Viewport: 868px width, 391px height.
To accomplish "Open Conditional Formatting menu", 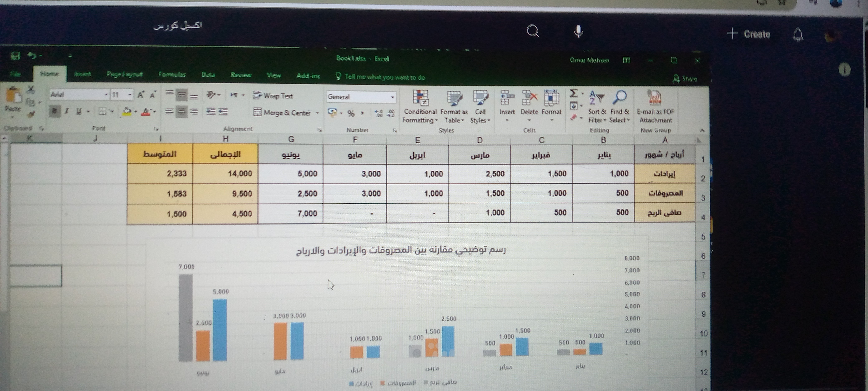I will click(x=420, y=107).
